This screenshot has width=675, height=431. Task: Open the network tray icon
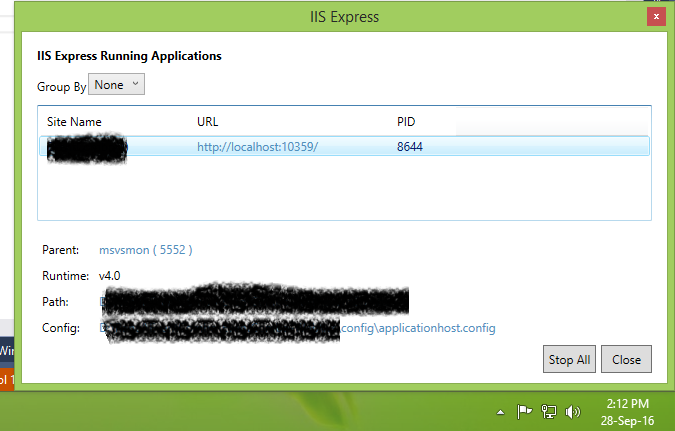[x=548, y=412]
